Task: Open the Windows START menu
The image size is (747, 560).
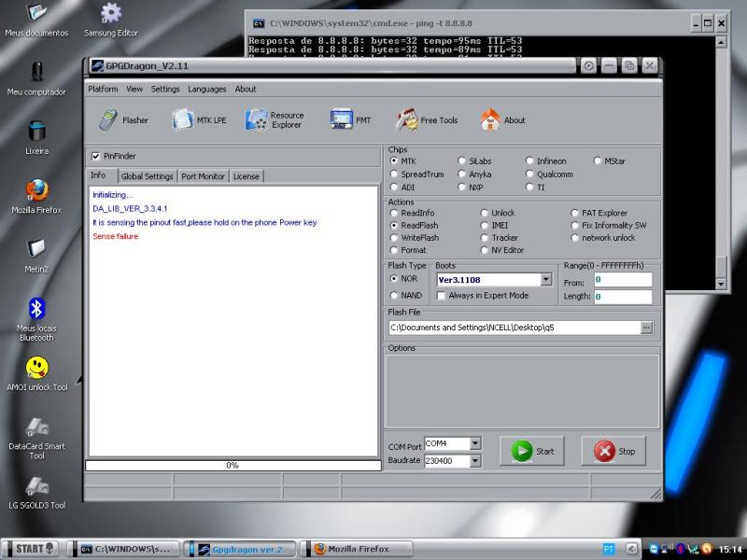Action: [32, 549]
